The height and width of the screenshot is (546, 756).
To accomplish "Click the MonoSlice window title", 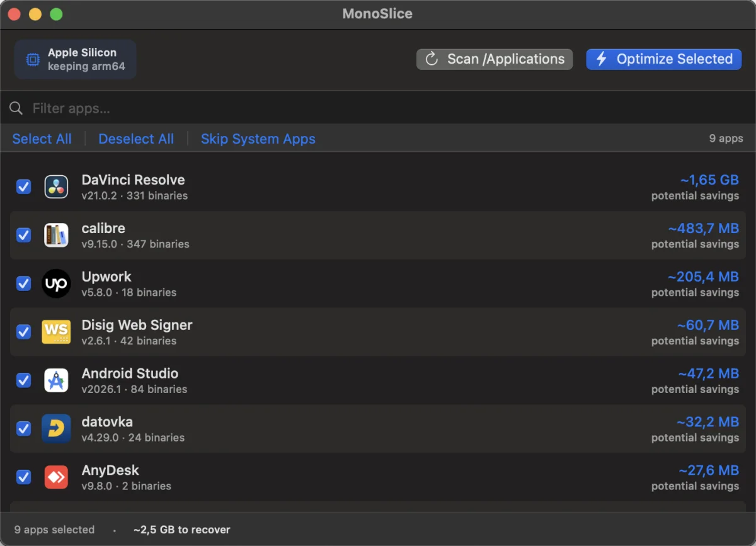I will tap(378, 14).
